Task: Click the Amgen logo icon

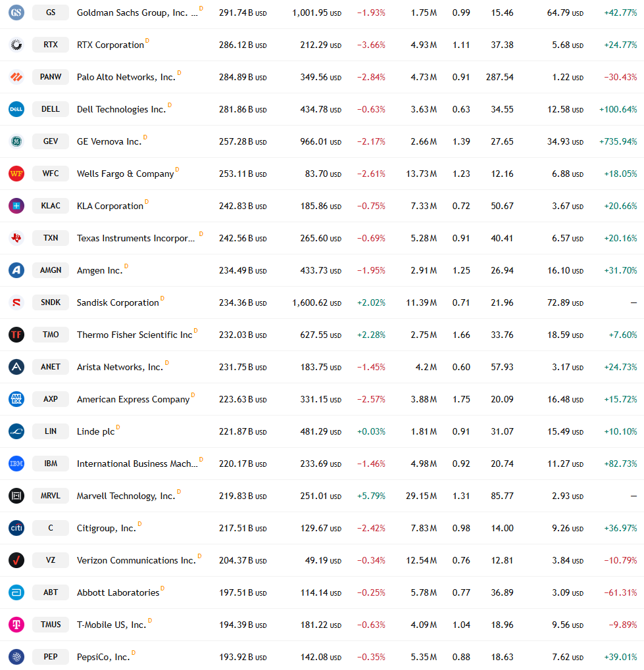Action: [x=16, y=270]
